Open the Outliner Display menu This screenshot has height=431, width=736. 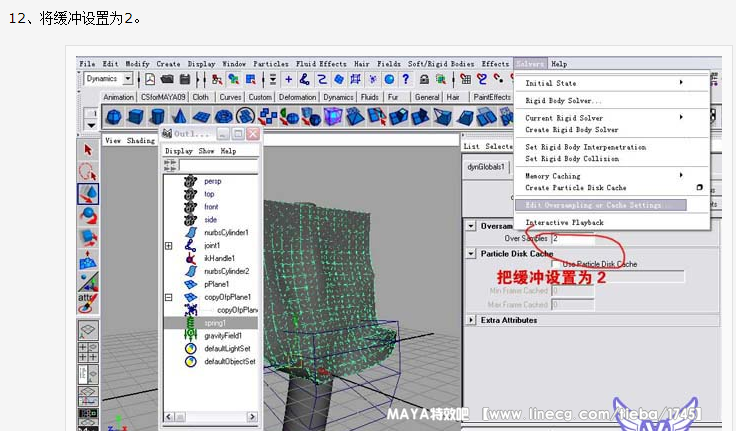coord(179,151)
